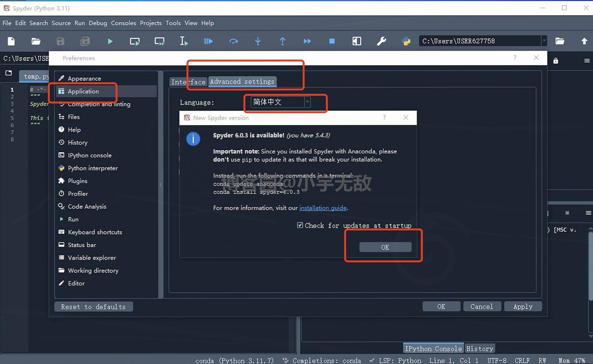Stop debugging with the square icon

coord(332,41)
